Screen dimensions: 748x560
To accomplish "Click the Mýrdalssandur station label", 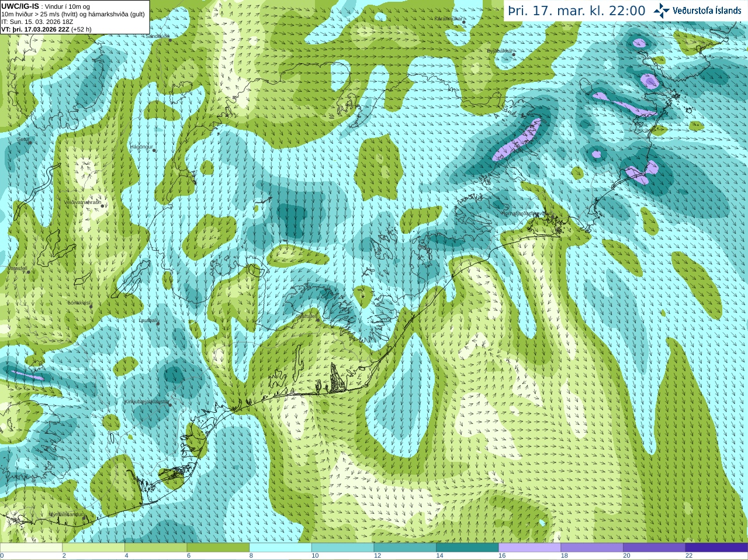I will pyautogui.click(x=66, y=514).
